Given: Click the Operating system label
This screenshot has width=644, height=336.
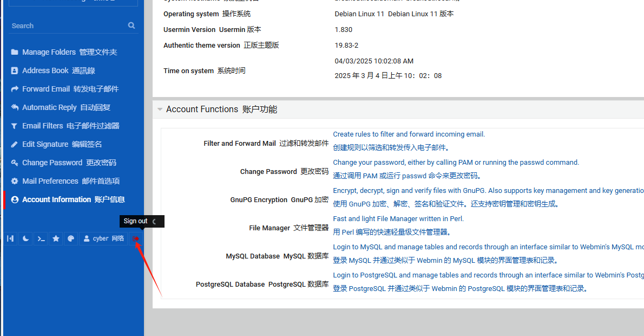Looking at the screenshot, I should tap(207, 14).
